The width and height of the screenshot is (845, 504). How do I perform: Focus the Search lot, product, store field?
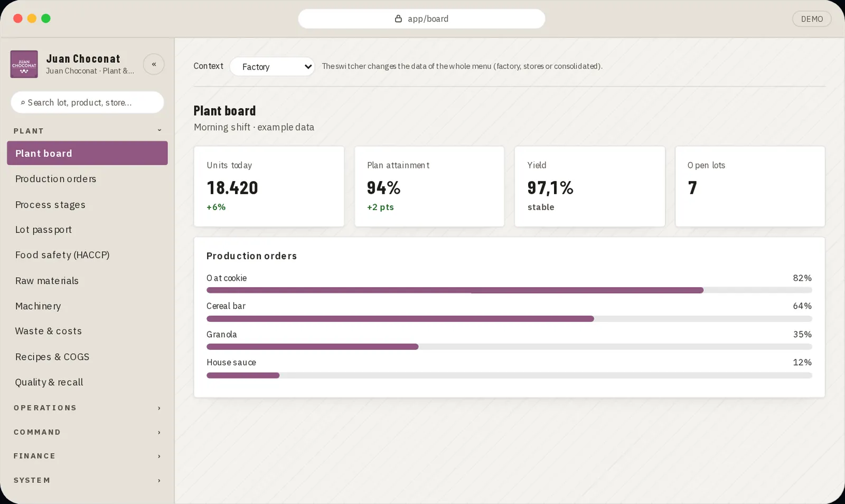(x=87, y=102)
